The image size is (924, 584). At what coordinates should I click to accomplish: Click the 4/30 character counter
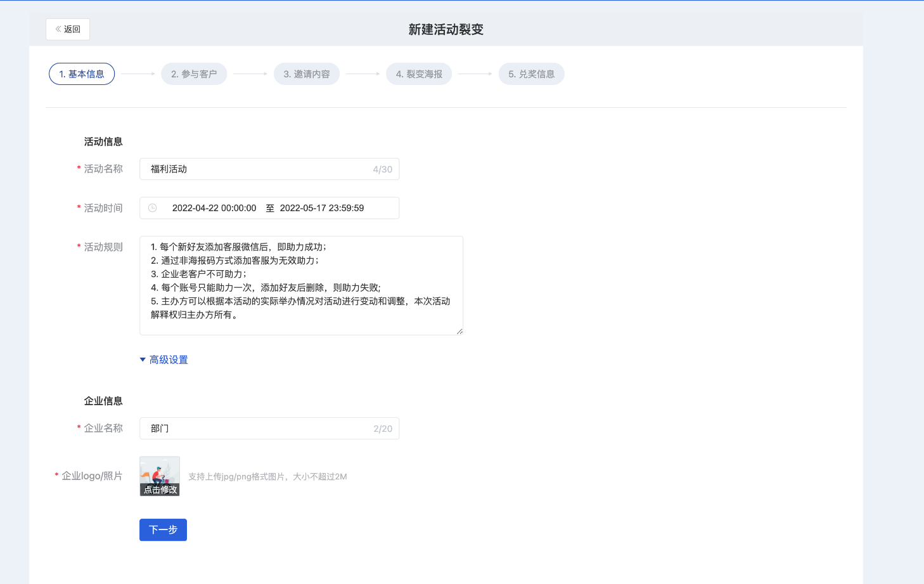tap(383, 169)
